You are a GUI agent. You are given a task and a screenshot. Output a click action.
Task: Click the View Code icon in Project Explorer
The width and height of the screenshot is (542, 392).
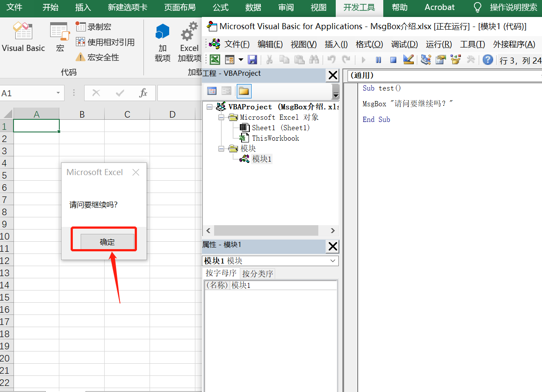click(x=212, y=91)
